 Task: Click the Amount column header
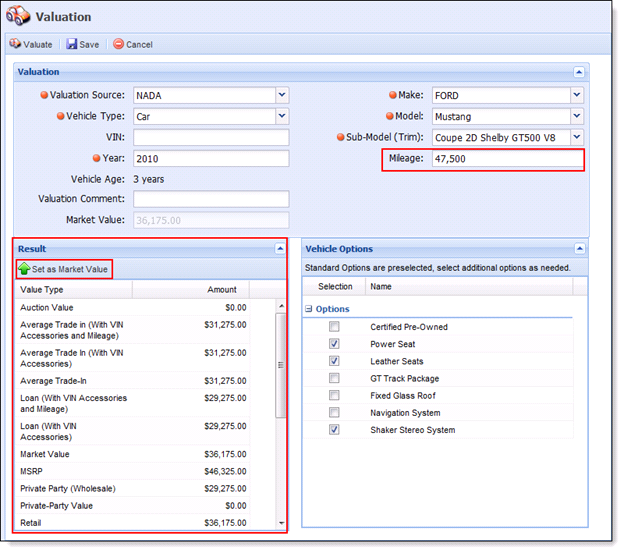(x=191, y=289)
